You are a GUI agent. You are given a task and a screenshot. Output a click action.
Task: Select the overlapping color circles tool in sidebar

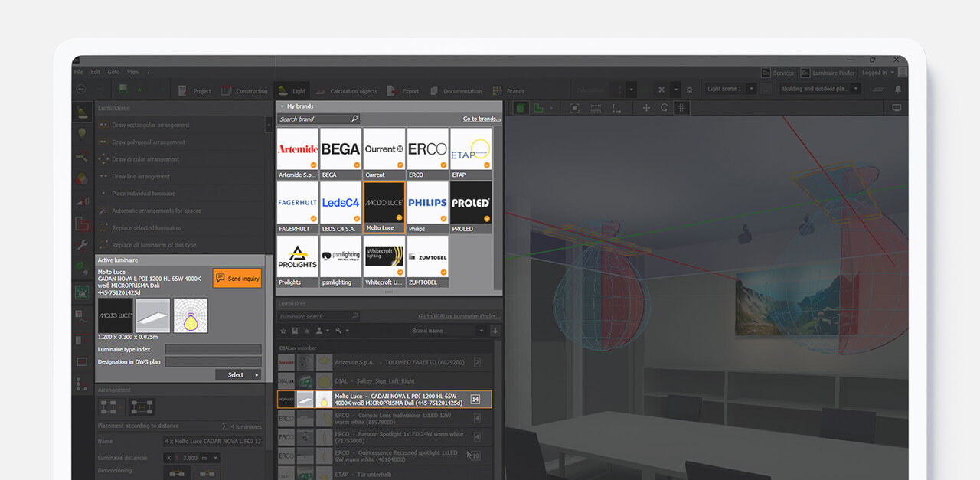81,178
